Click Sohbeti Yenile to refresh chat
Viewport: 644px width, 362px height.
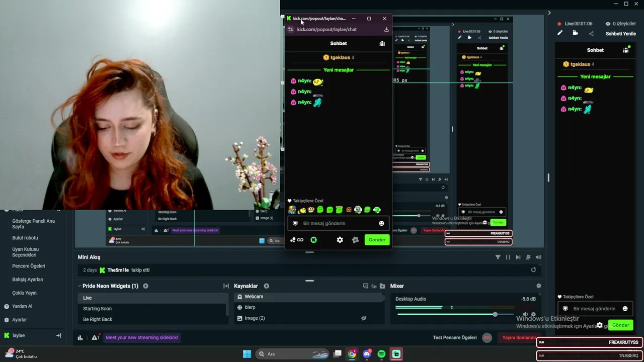coord(621,34)
